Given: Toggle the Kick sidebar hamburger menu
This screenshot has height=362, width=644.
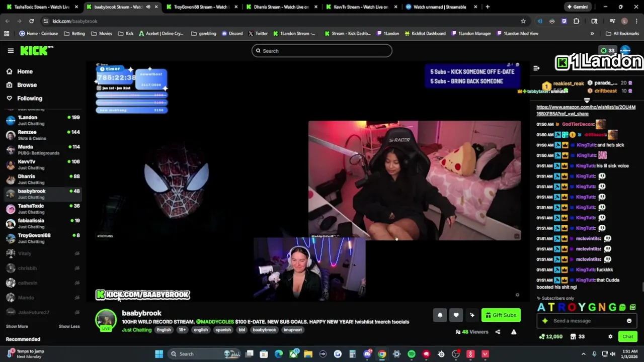Looking at the screenshot, I should click(x=11, y=51).
